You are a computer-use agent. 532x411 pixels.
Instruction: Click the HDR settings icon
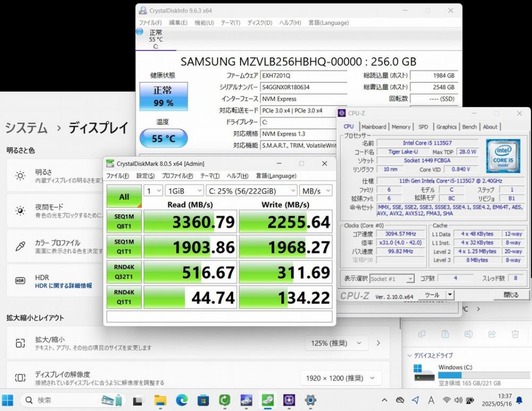(20, 281)
